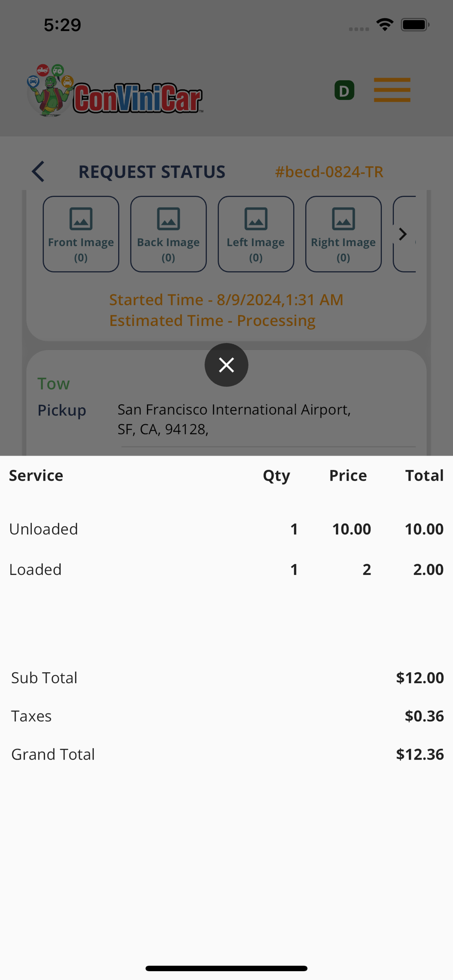
Task: Tap the San Francisco Airport pickup address
Action: 234,419
